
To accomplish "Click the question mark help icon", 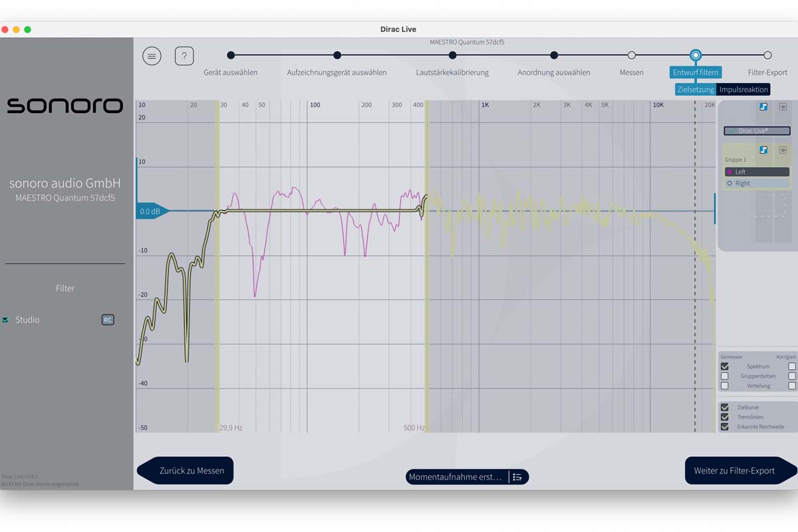I will 184,56.
